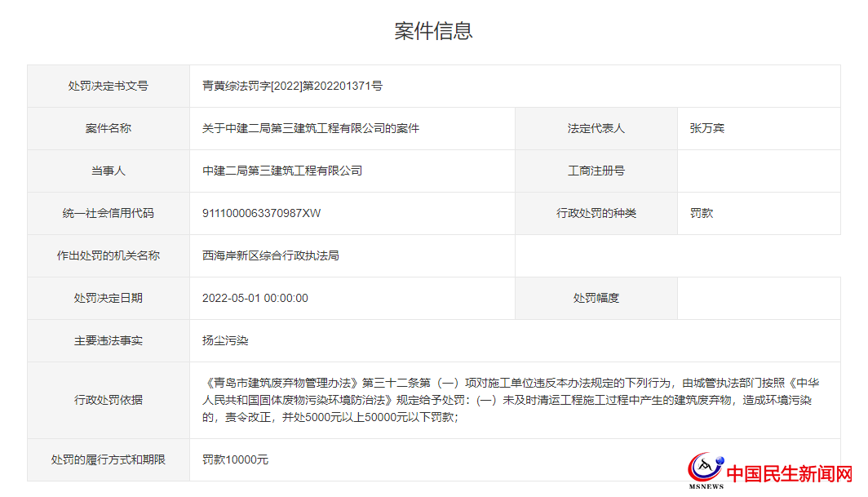Click the 案件名称 label cell

(107, 128)
